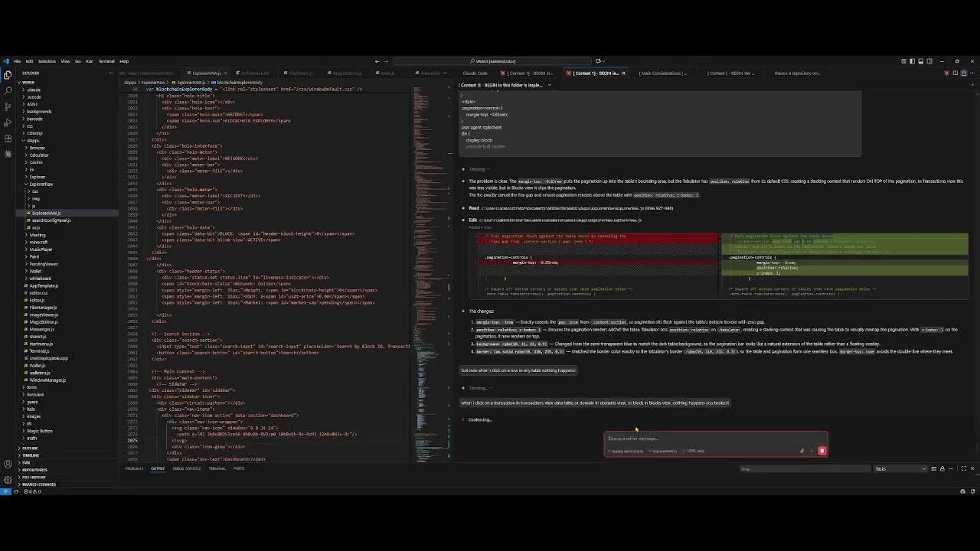This screenshot has height=551, width=980.
Task: Click the red stop generation button
Action: 822,451
